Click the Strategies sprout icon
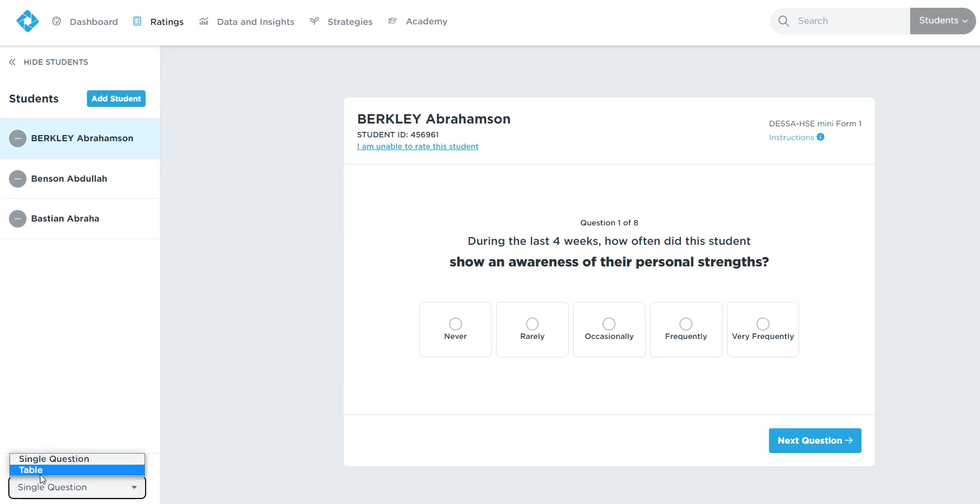 [314, 21]
